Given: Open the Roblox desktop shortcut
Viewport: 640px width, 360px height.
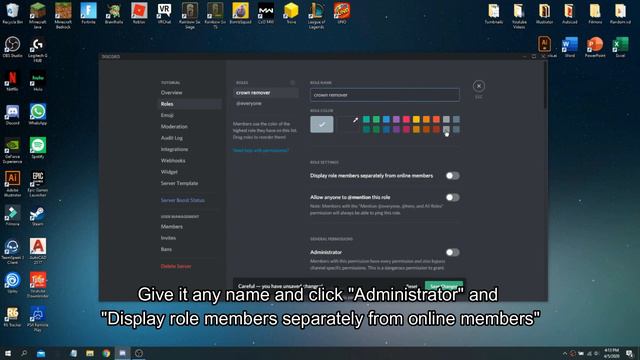Looking at the screenshot, I should click(x=139, y=13).
